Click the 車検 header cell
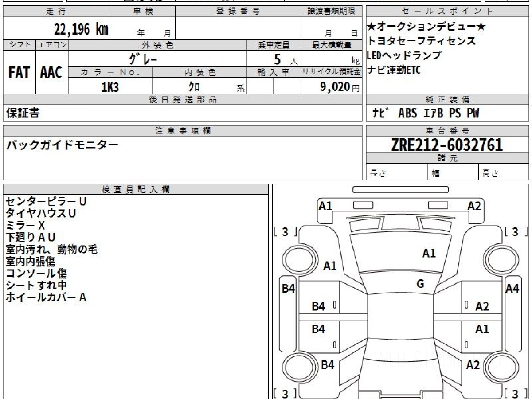The width and height of the screenshot is (532, 399). (x=142, y=12)
